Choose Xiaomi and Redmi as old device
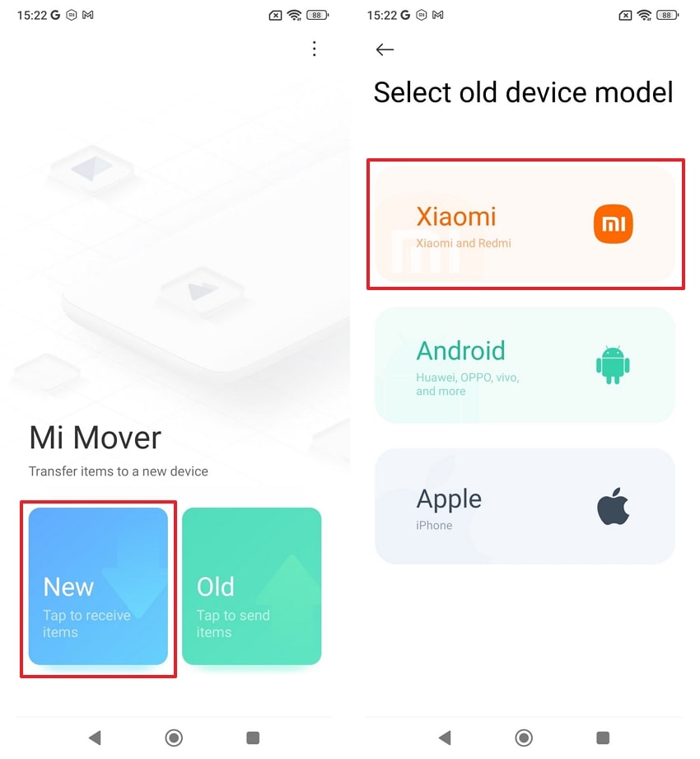The image size is (700, 759). [x=525, y=224]
